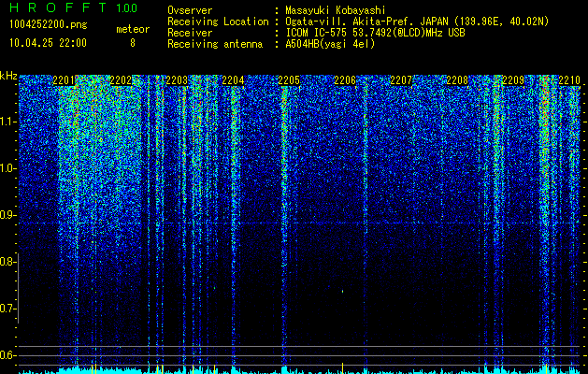Image resolution: width=588 pixels, height=374 pixels.
Task: Click the name Masayuki Kobayashi
Action: click(x=336, y=10)
